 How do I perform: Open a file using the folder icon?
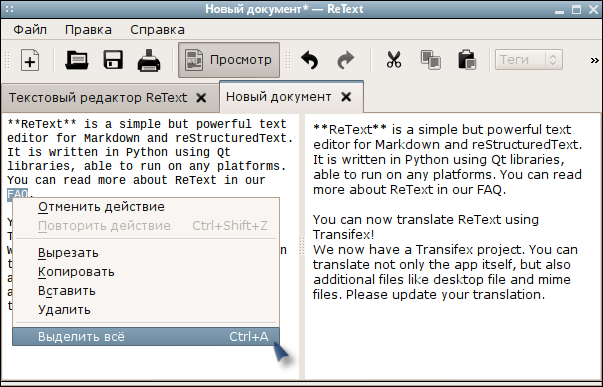(x=77, y=60)
